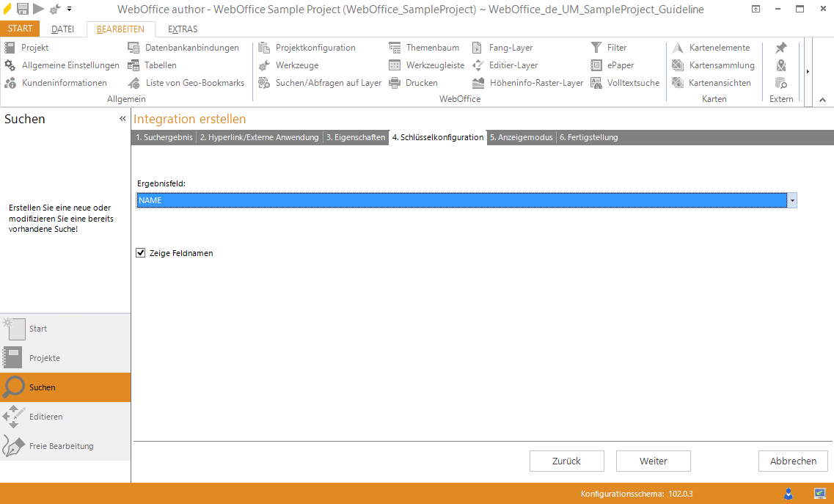Click the Weiter button
834x504 pixels.
click(x=653, y=461)
